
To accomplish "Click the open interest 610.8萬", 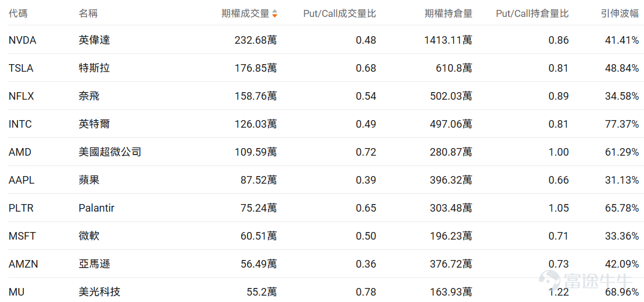I will [454, 68].
